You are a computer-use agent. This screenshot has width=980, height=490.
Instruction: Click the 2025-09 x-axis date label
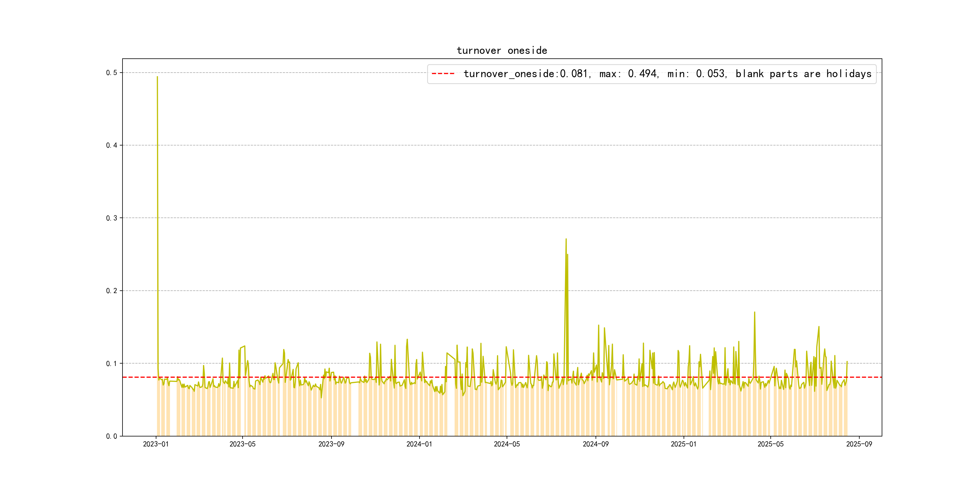(859, 444)
